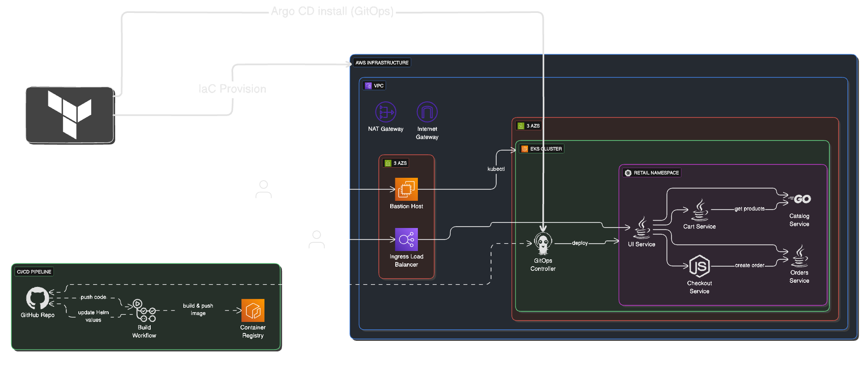This screenshot has height=368, width=868.
Task: Click the 'push code' edge label
Action: (94, 297)
